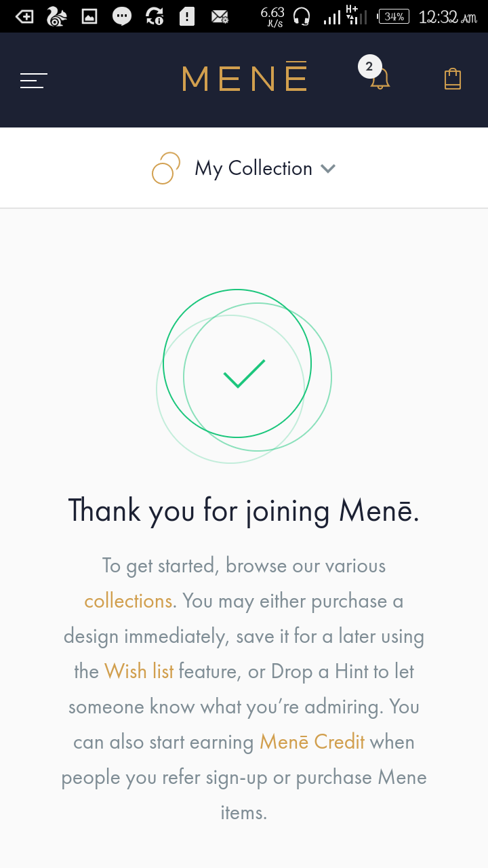Tap the gold overlapping circles collection icon
This screenshot has width=488, height=868.
[x=166, y=168]
